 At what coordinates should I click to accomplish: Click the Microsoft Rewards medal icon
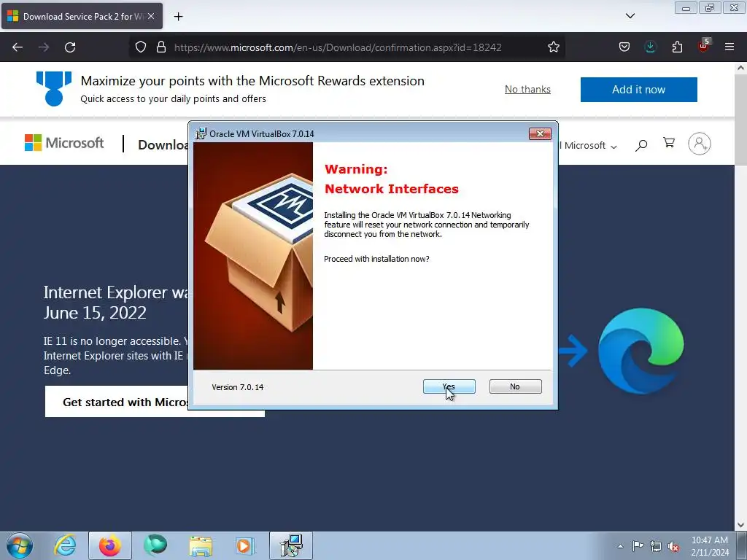54,88
